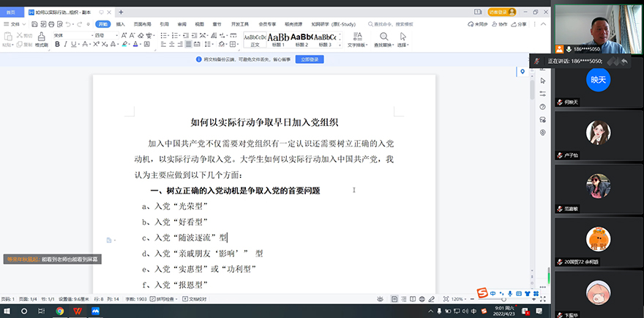Click the location pin icon beside the document
The width and height of the screenshot is (644, 318).
tap(523, 72)
